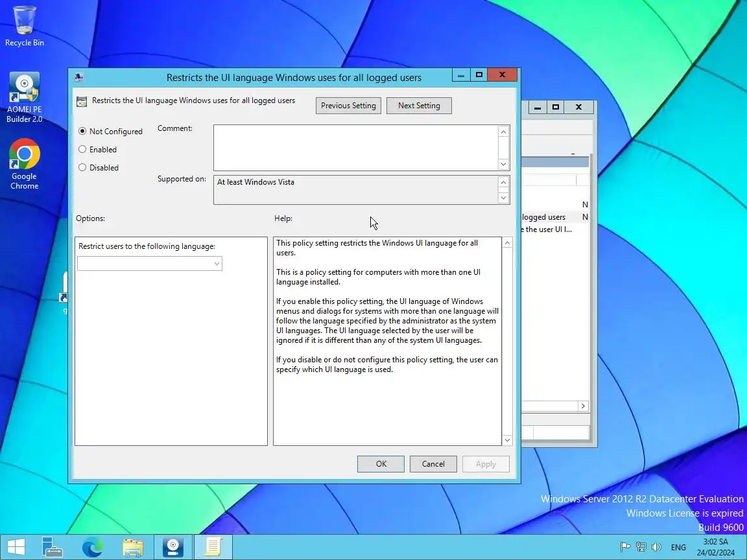Open the clock showing 3:02 SA

point(716,547)
